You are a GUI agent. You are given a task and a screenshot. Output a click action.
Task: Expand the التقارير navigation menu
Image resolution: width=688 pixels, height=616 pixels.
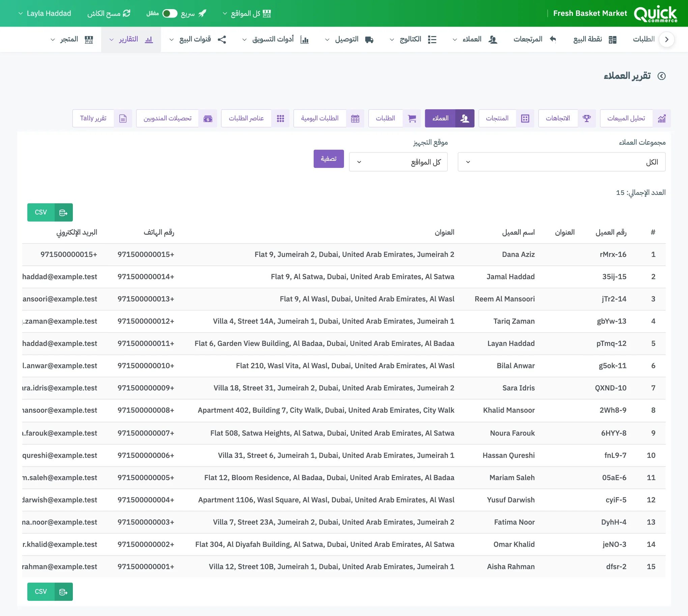131,39
